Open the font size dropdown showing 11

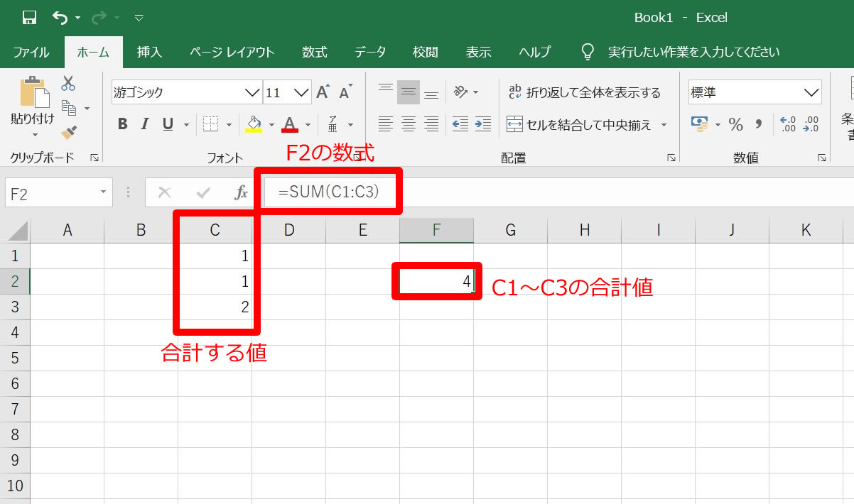301,92
